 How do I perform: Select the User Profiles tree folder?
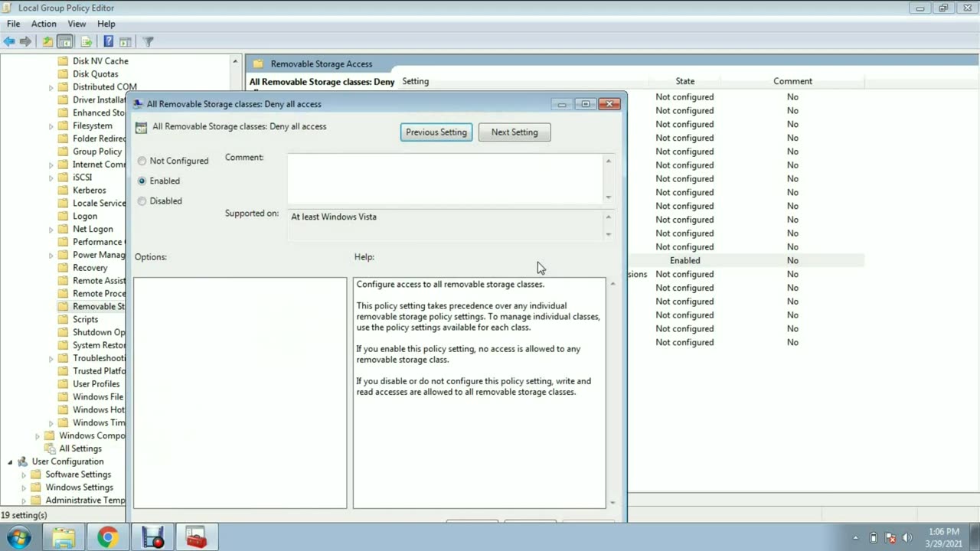pyautogui.click(x=96, y=384)
